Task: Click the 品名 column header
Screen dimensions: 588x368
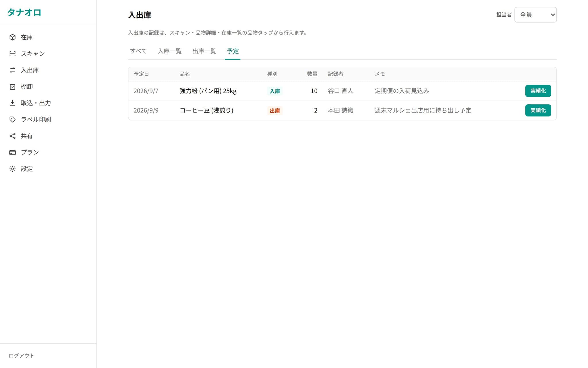Action: click(x=185, y=74)
